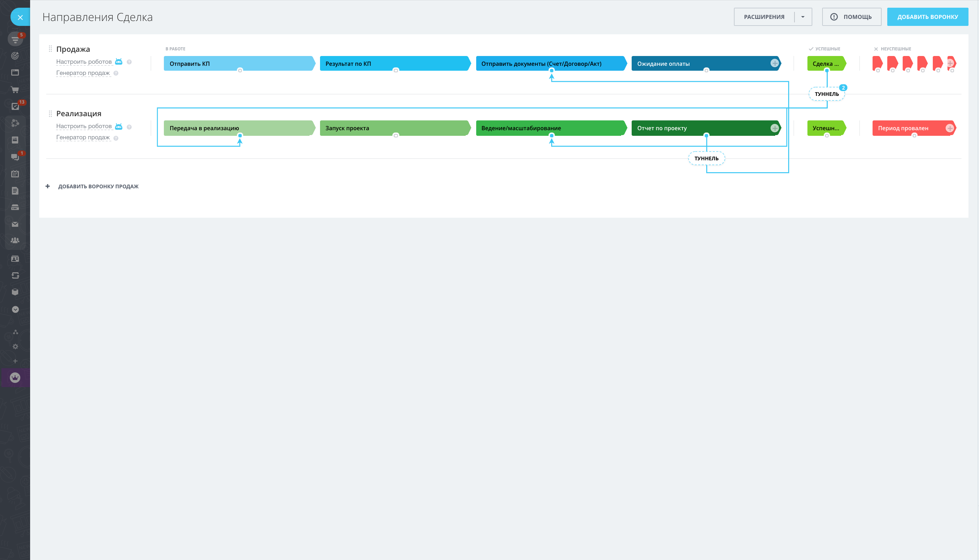Click the Генератор продаж link under Реализация

point(83,137)
